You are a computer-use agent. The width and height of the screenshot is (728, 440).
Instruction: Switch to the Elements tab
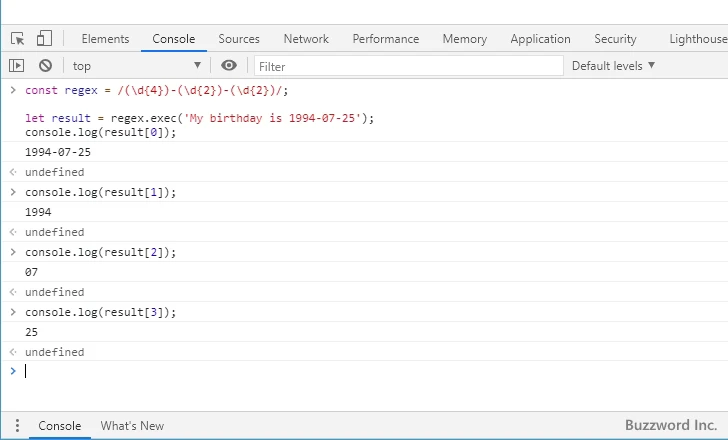[x=105, y=39]
